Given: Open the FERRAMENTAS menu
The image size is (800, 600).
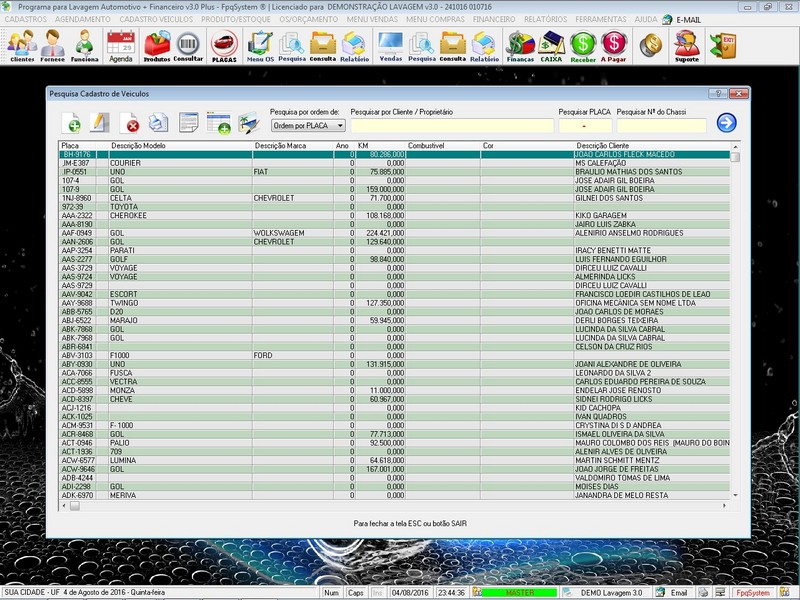Looking at the screenshot, I should [601, 19].
